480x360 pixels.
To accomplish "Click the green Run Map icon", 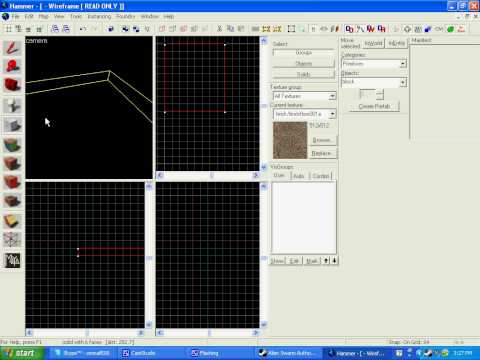I will [x=451, y=29].
